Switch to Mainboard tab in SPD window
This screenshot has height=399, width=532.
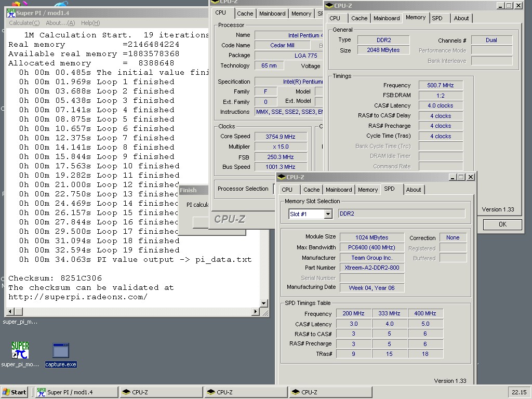pos(339,190)
